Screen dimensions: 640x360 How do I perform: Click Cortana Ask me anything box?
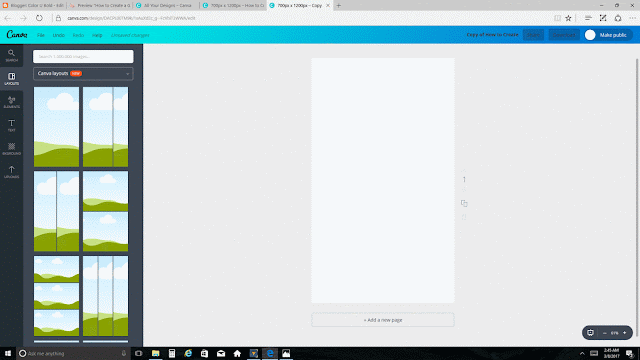pyautogui.click(x=73, y=353)
